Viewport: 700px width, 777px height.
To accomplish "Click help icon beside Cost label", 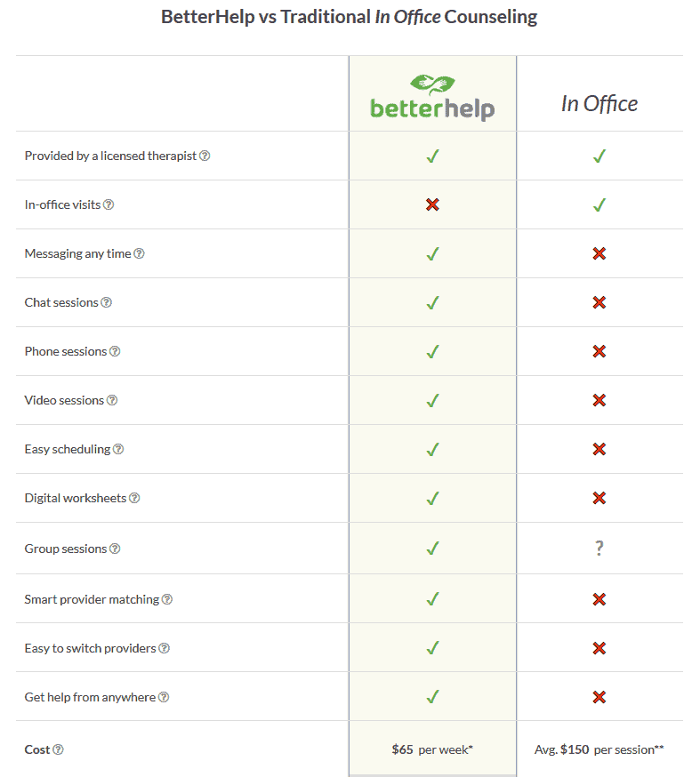I will [x=58, y=749].
